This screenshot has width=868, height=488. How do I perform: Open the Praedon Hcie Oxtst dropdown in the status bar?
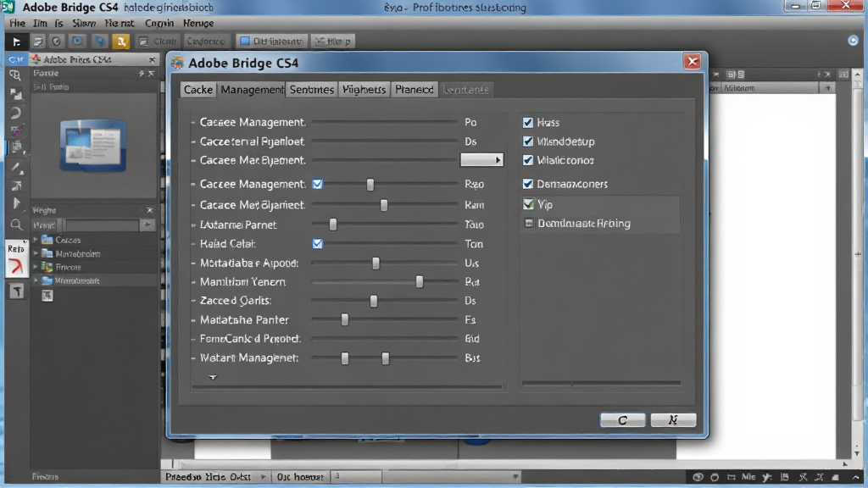pyautogui.click(x=263, y=476)
